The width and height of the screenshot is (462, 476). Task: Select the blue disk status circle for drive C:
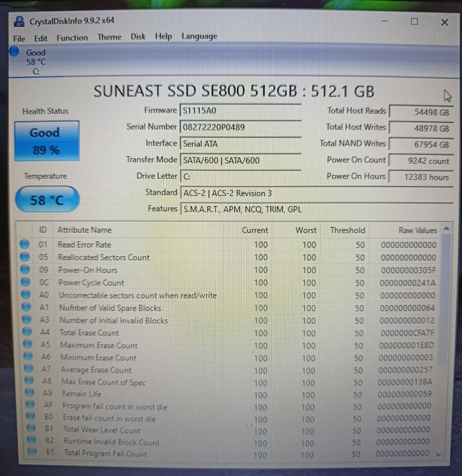coord(14,52)
